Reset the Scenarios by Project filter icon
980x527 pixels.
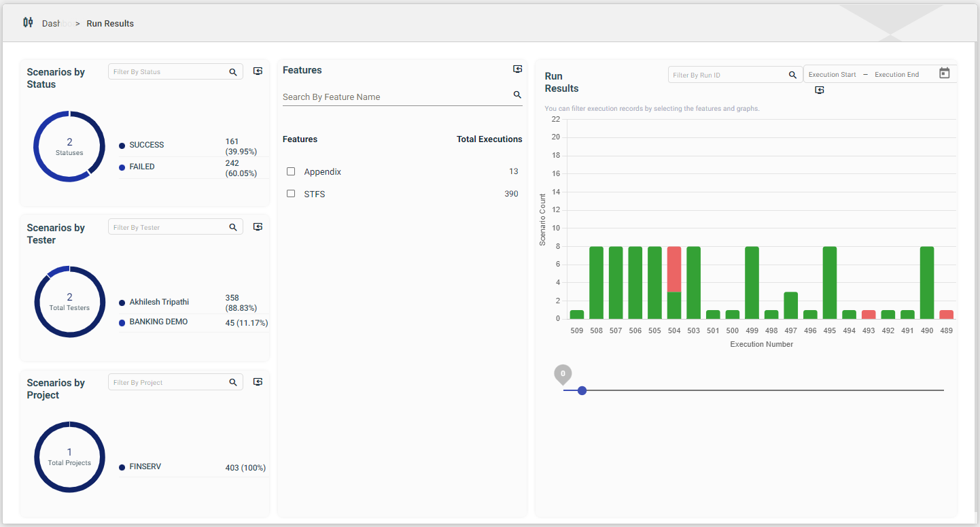pos(258,382)
